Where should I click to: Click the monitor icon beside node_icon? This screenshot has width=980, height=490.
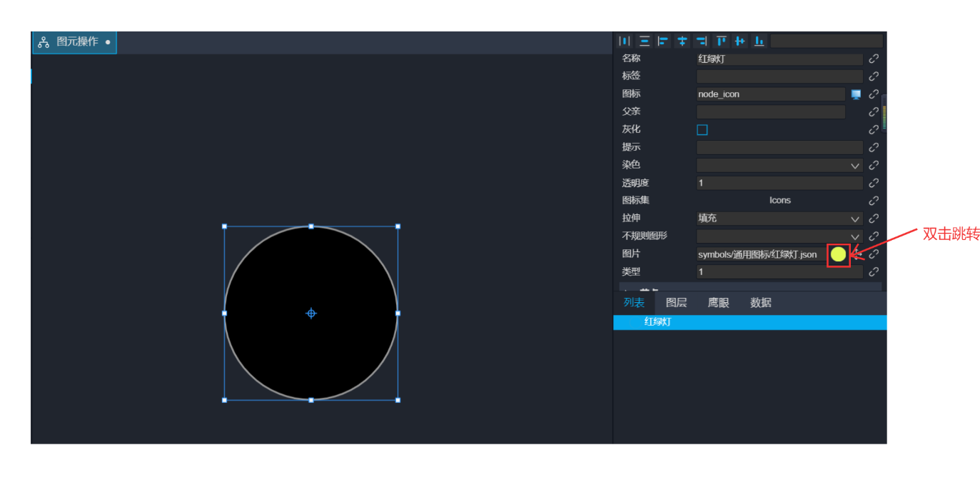[856, 94]
